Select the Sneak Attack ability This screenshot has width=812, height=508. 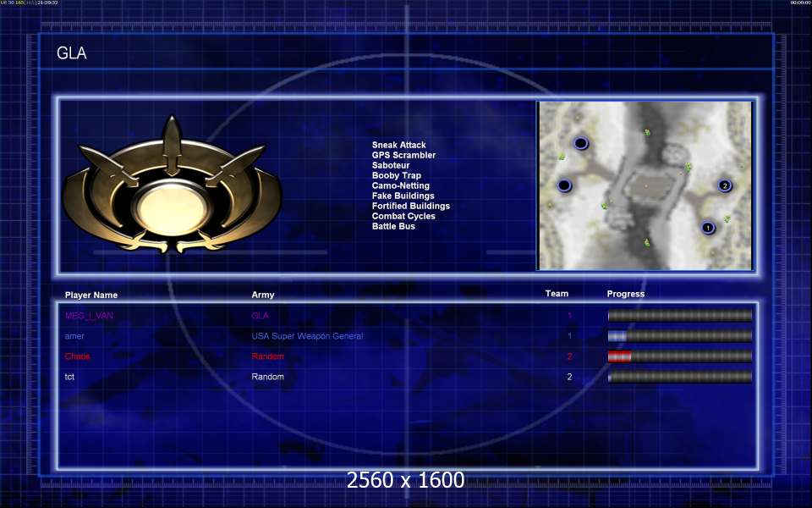click(398, 145)
